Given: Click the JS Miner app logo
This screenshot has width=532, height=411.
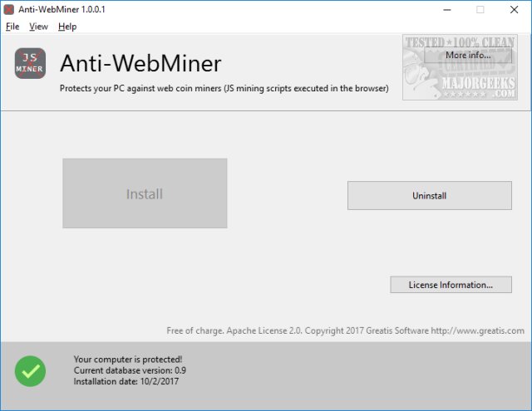Looking at the screenshot, I should [30, 63].
